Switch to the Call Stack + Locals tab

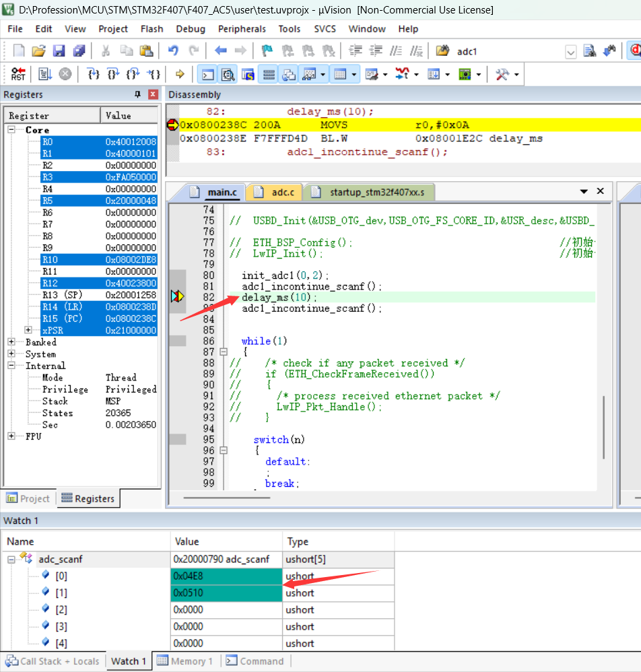(53, 661)
